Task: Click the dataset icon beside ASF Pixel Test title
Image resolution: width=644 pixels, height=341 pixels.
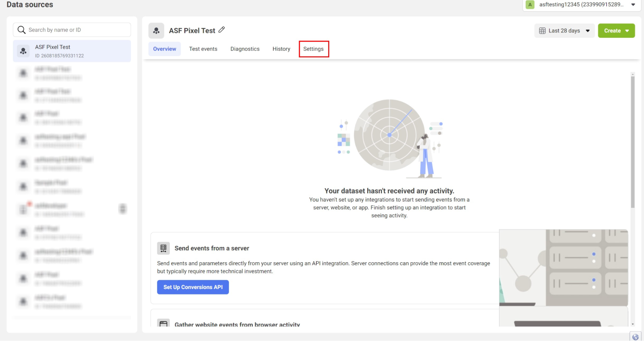Action: pos(156,31)
